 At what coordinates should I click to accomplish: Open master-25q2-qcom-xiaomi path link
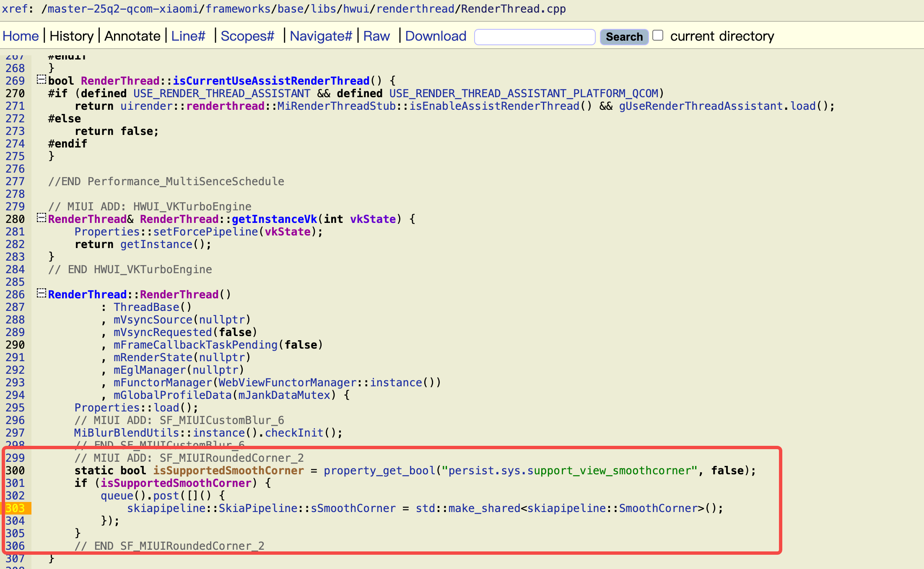[x=123, y=9]
